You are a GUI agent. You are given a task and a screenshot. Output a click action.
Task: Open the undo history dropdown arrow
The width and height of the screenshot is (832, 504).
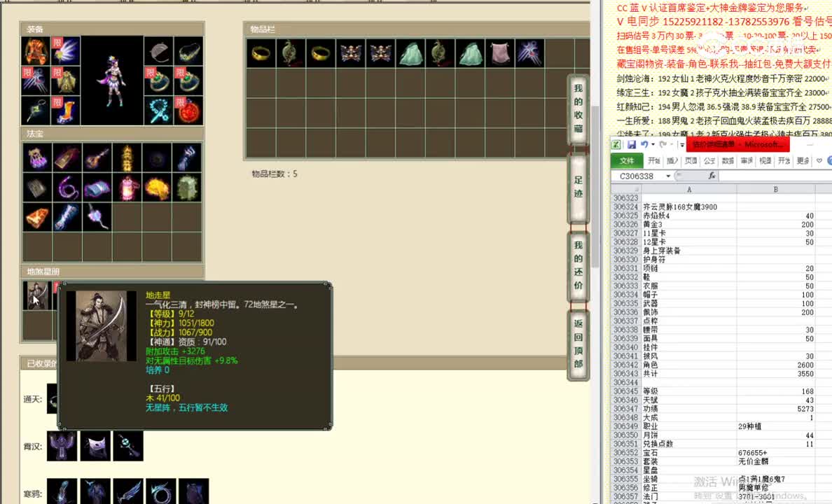tap(653, 144)
